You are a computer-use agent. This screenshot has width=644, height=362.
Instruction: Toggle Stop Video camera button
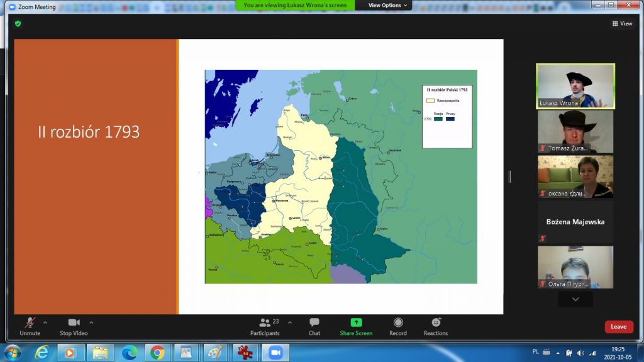tap(74, 323)
